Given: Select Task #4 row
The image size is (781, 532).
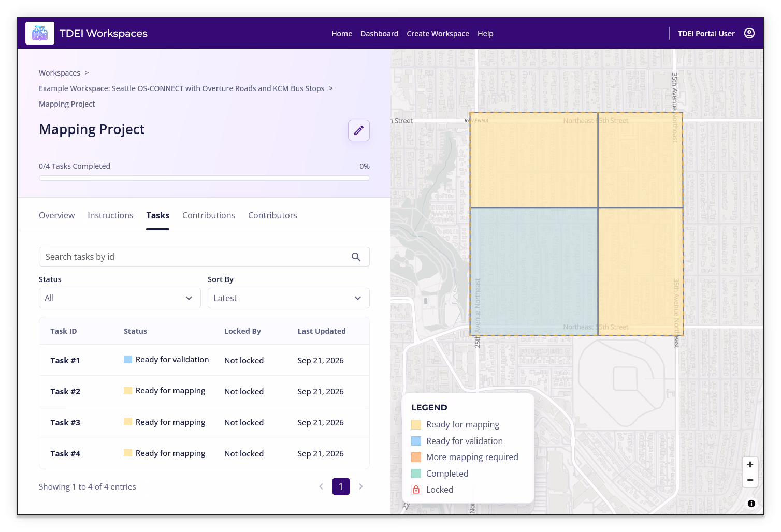Looking at the screenshot, I should coord(204,453).
